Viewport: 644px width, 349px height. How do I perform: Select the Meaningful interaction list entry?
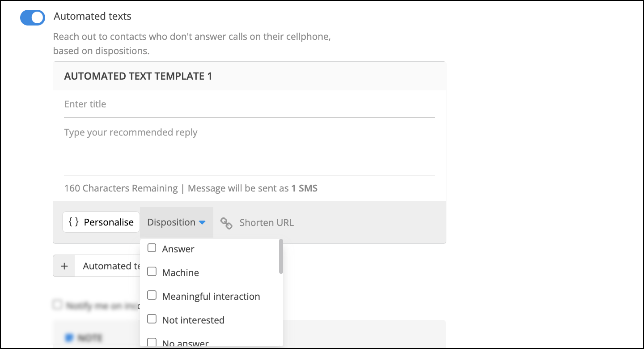click(x=211, y=296)
